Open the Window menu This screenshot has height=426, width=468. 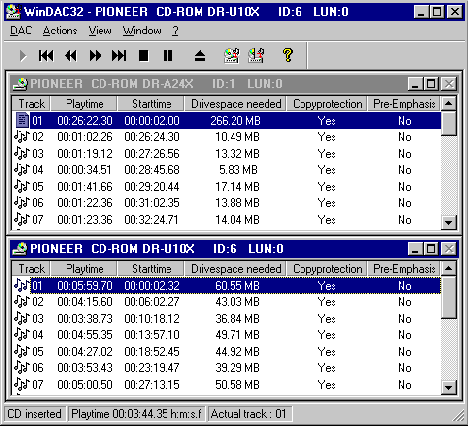tap(142, 31)
